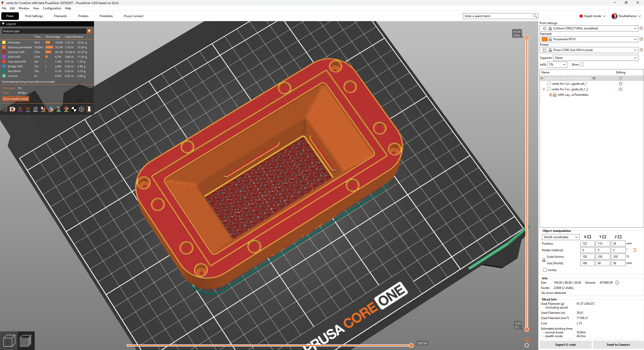Open the Configuration menu
Image resolution: width=644 pixels, height=350 pixels.
click(x=52, y=8)
